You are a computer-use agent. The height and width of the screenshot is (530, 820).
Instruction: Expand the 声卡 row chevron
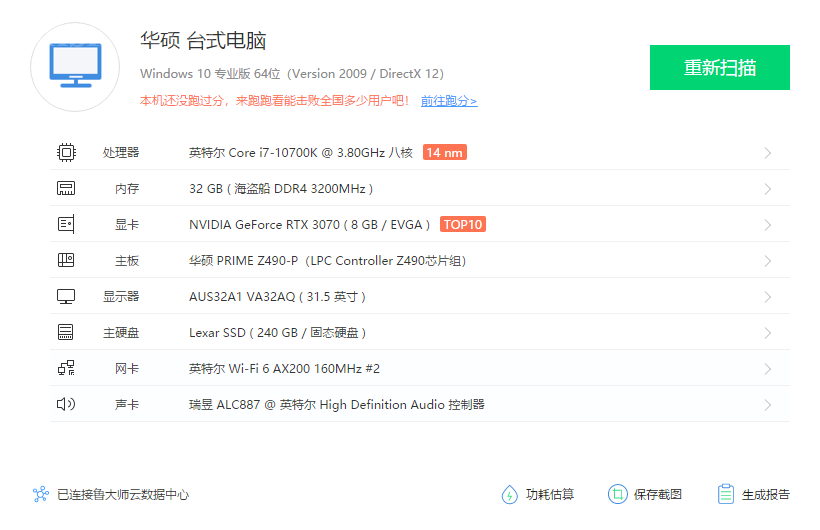[768, 405]
